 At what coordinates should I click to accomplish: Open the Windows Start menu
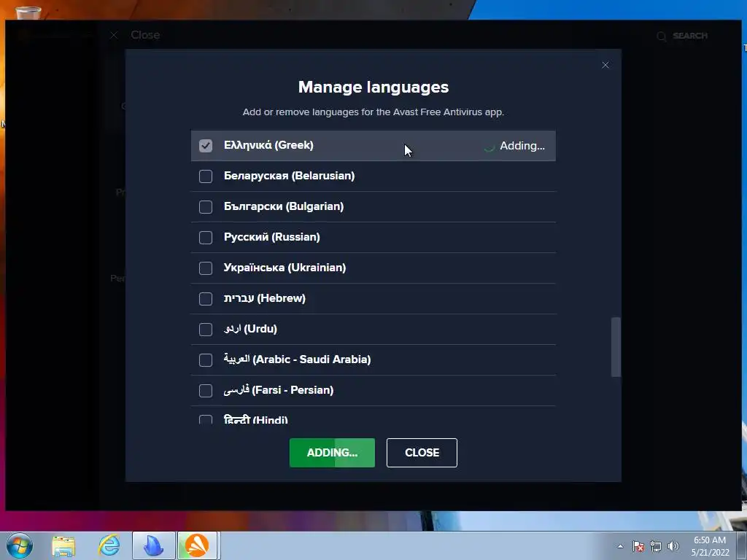click(20, 545)
